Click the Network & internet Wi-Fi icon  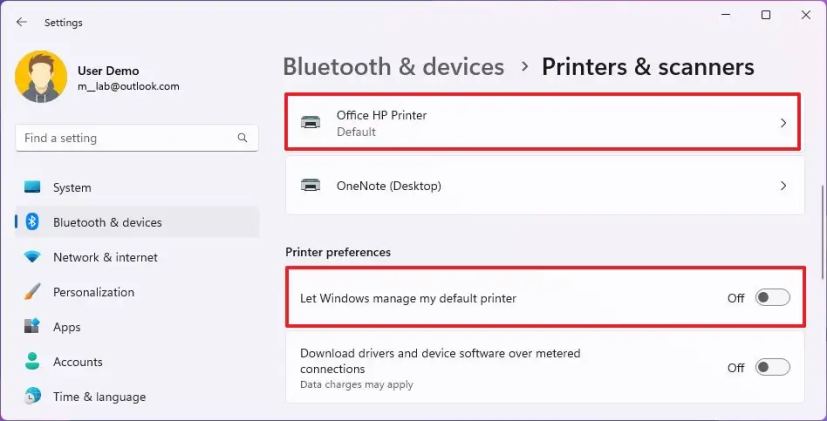pos(32,257)
